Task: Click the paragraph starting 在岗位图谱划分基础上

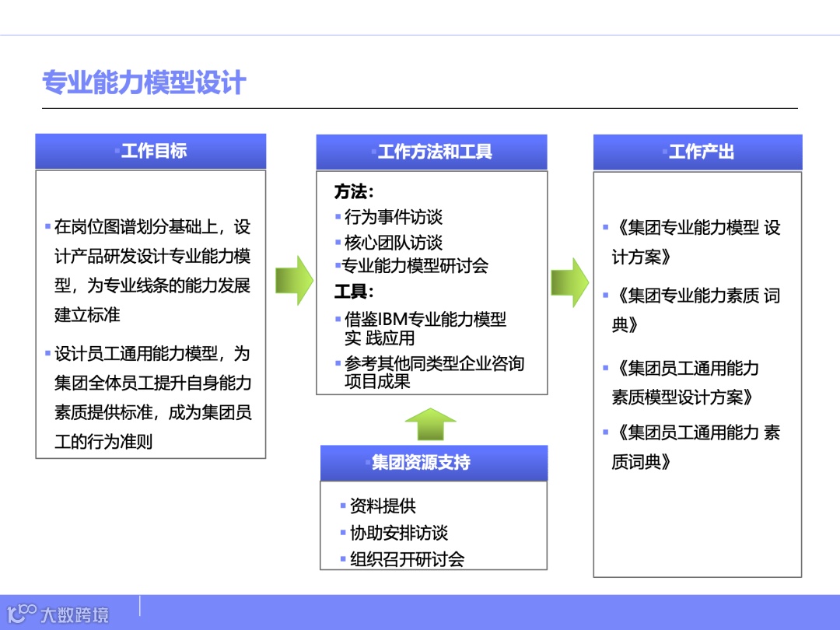Action: [x=152, y=271]
